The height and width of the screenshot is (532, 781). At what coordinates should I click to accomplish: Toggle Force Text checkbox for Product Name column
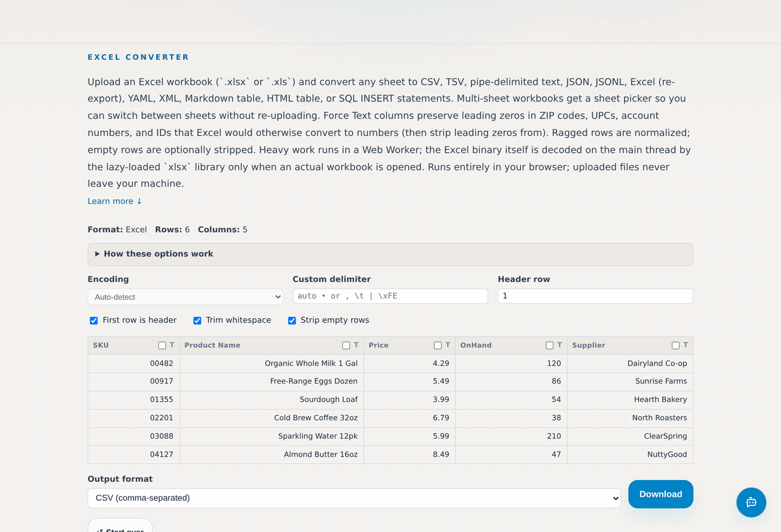(x=346, y=345)
